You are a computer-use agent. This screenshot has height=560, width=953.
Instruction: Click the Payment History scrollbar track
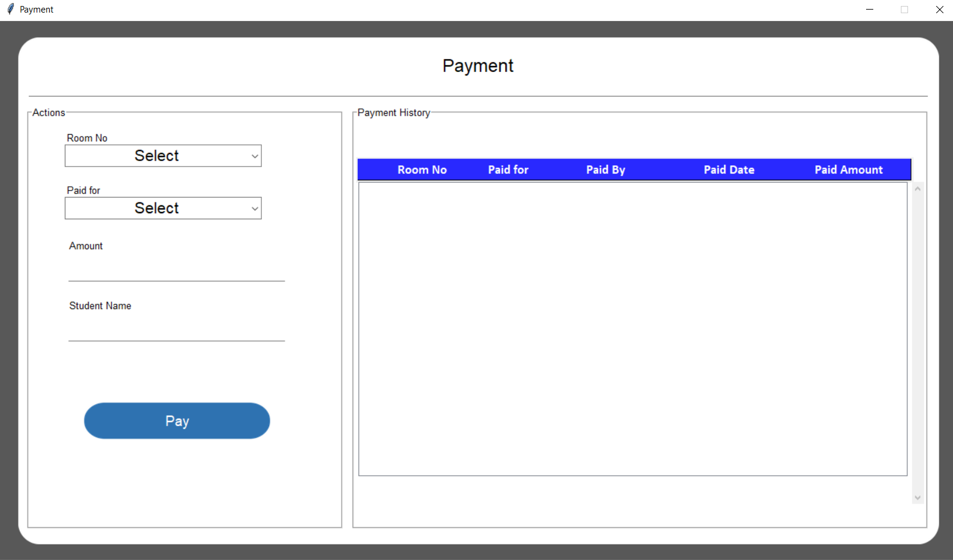(x=917, y=341)
